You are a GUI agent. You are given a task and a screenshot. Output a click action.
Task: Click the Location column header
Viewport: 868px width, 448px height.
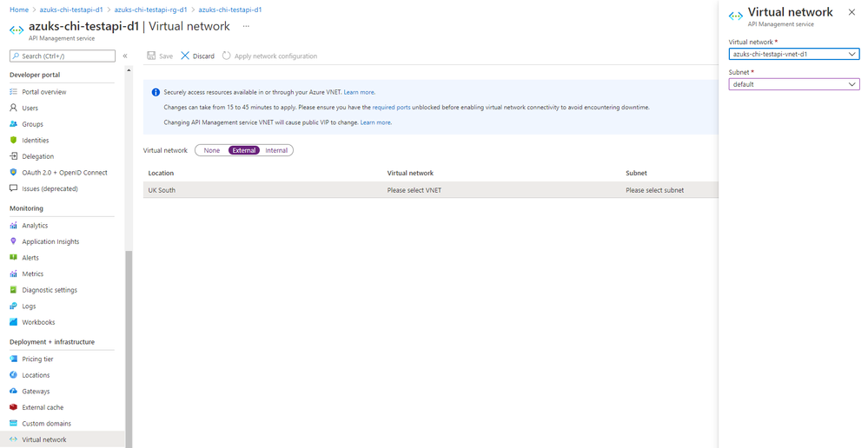161,173
